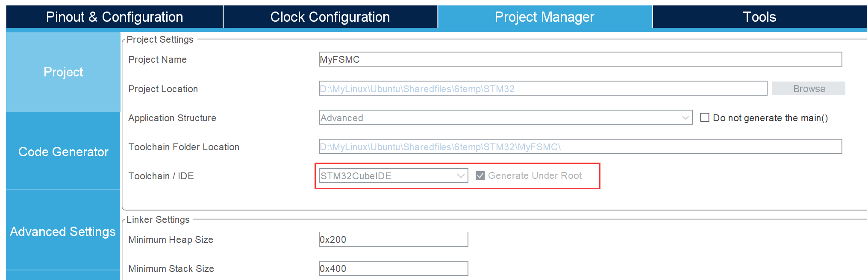Open the Advanced Settings section
This screenshot has height=280, width=868.
coord(63,231)
